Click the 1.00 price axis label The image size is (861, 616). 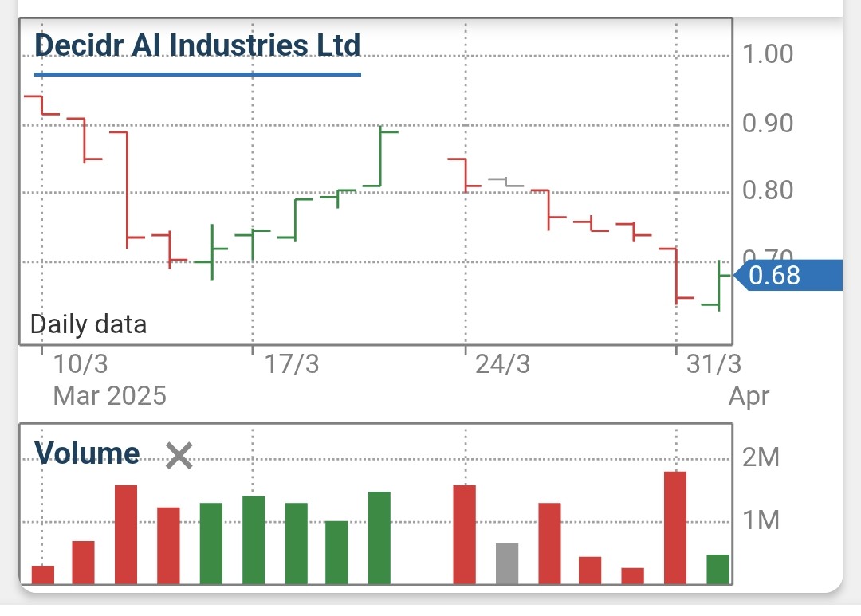768,53
